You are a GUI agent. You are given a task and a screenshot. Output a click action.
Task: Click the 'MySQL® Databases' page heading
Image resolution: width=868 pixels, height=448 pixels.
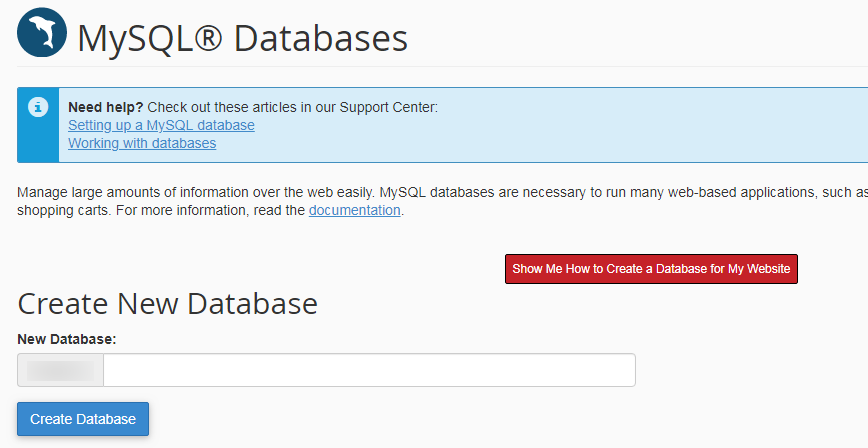coord(243,38)
